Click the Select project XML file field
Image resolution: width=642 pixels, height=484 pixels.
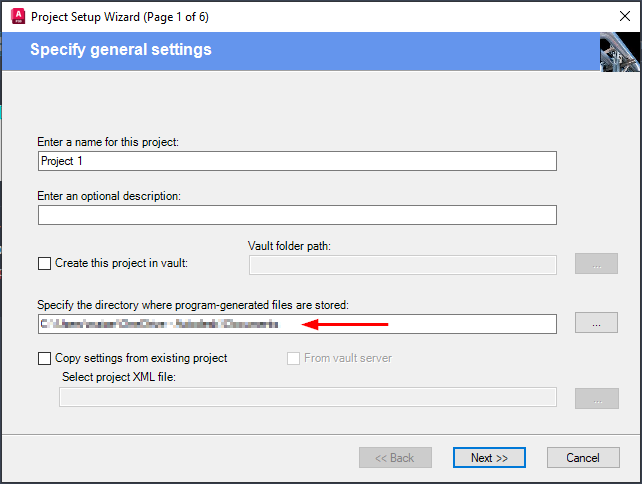[307, 397]
